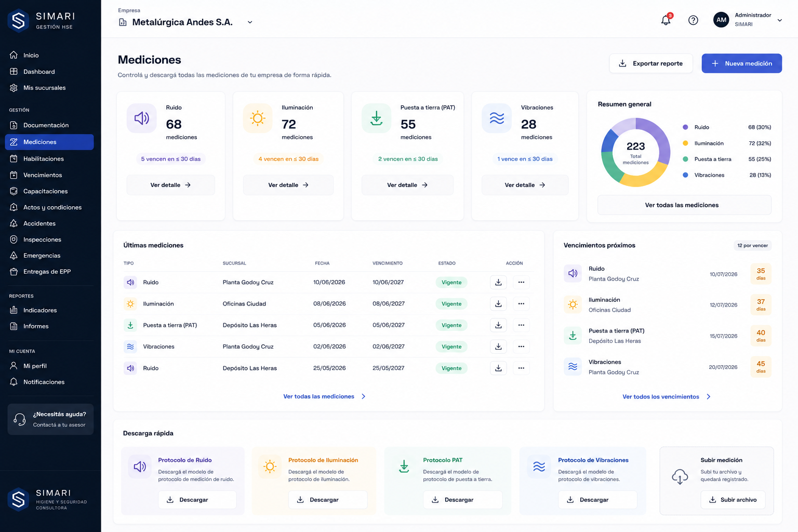The height and width of the screenshot is (532, 798).
Task: Click the Nueva medición button
Action: point(741,63)
